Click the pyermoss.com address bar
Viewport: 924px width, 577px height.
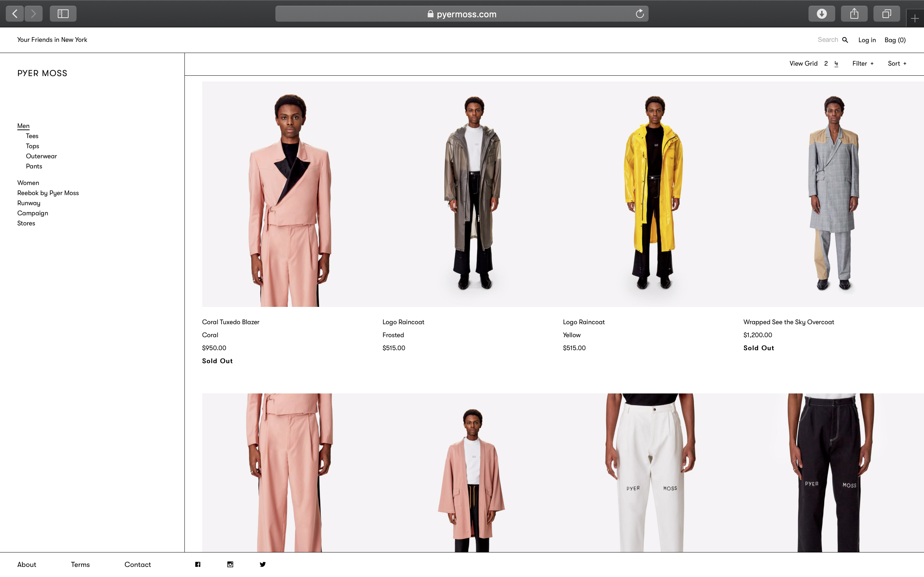462,14
